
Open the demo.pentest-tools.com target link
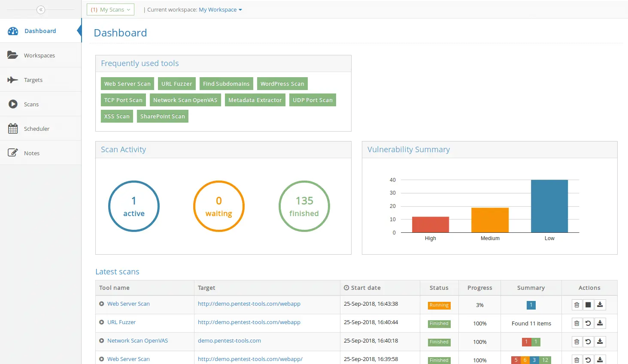pos(229,340)
